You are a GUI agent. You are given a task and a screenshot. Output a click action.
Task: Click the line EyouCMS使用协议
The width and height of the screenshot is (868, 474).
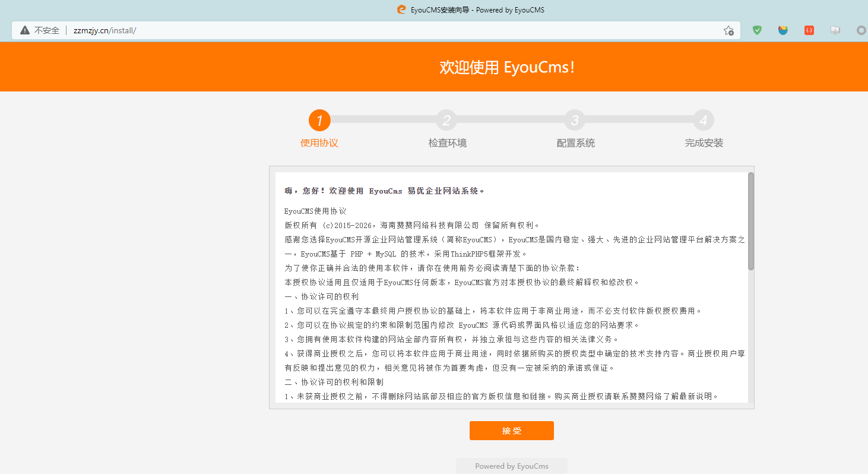tap(315, 211)
